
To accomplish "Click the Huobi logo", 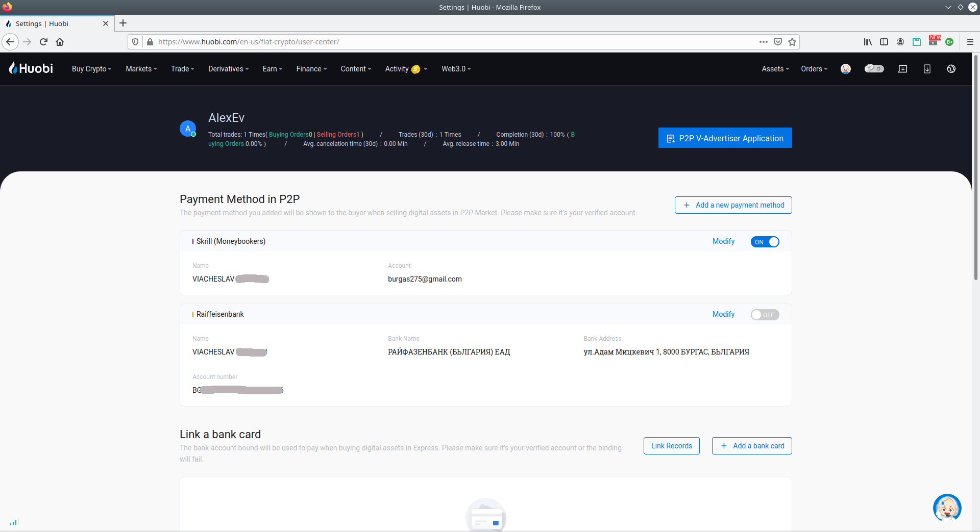I will coord(31,68).
